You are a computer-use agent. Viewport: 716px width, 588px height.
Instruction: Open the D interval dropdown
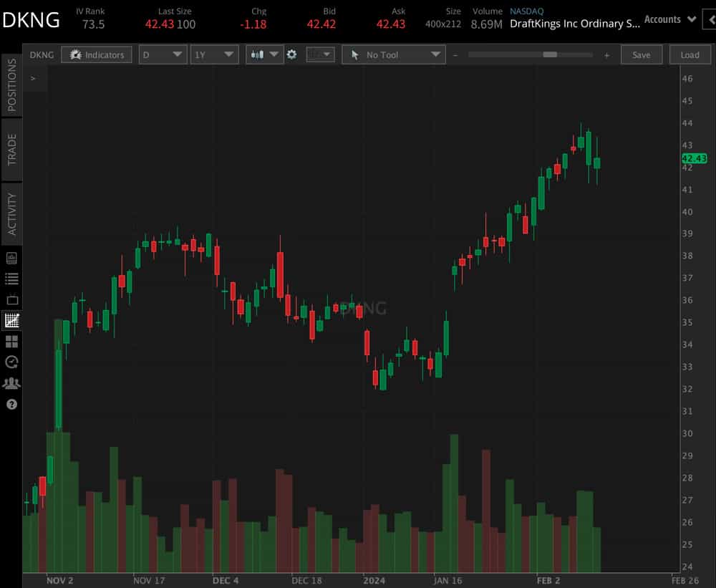coord(163,55)
